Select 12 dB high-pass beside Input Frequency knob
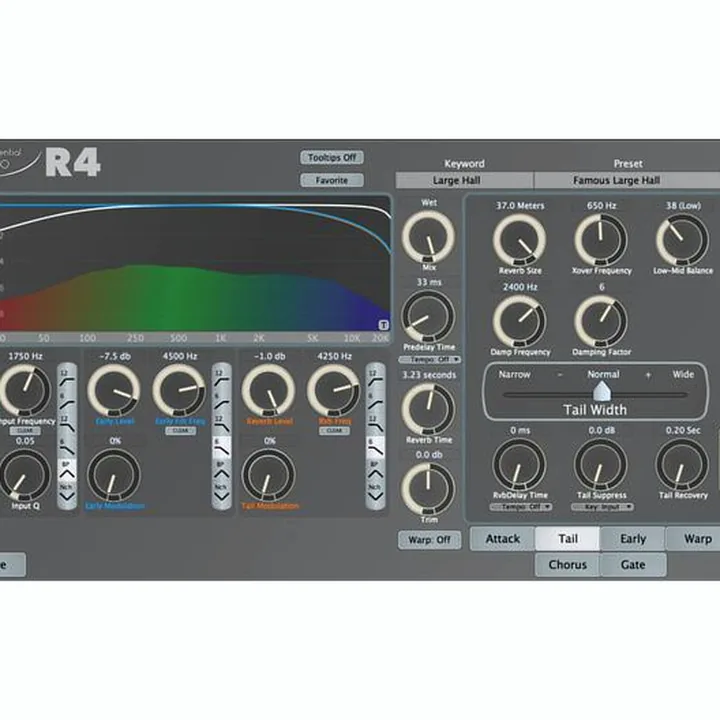 [67, 377]
